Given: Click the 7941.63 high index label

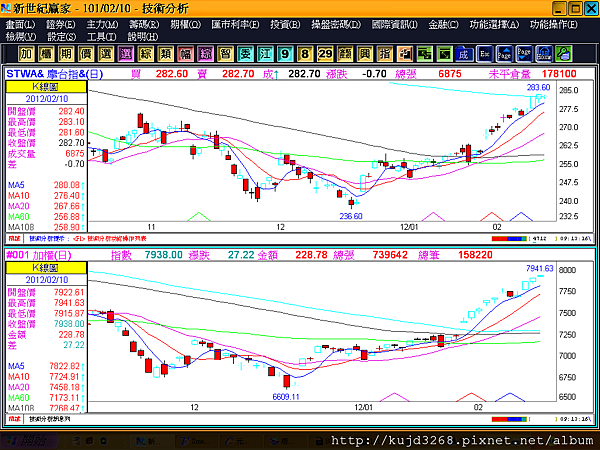Looking at the screenshot, I should [540, 269].
